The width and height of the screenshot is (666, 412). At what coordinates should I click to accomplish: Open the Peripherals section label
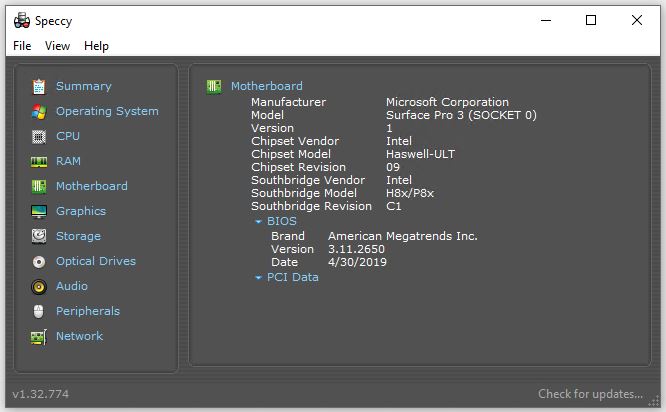(x=88, y=311)
